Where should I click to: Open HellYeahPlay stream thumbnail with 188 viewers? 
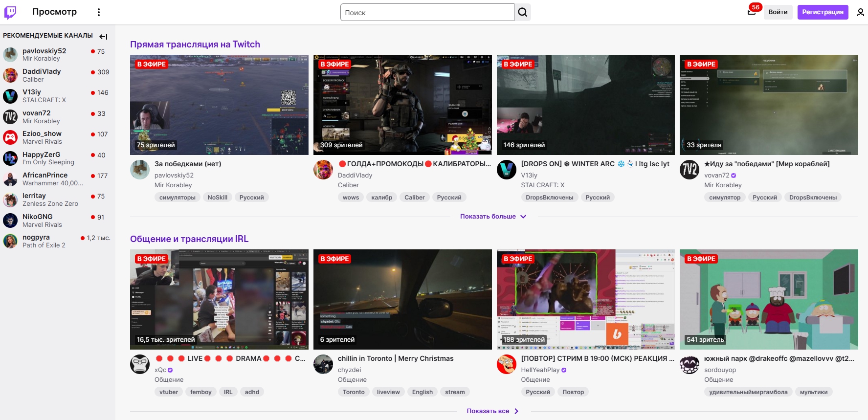[586, 299]
